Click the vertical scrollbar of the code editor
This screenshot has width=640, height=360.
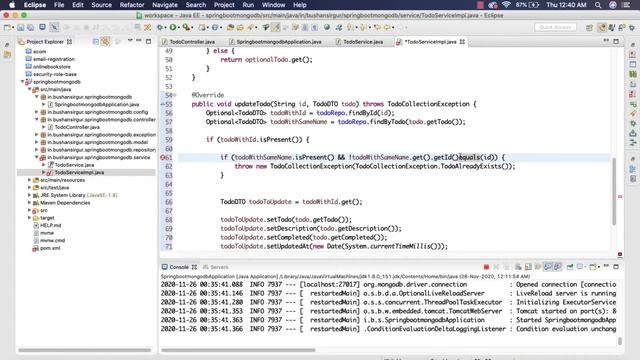pyautogui.click(x=614, y=191)
